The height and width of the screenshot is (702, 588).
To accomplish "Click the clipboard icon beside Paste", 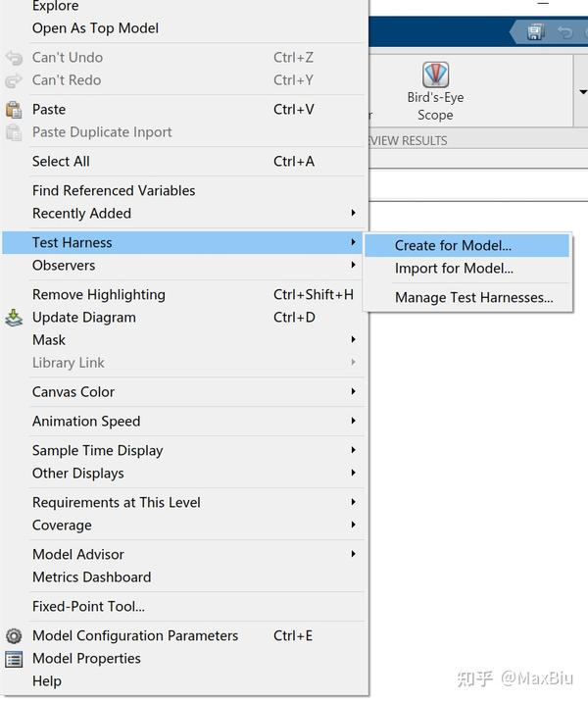I will coord(14,110).
